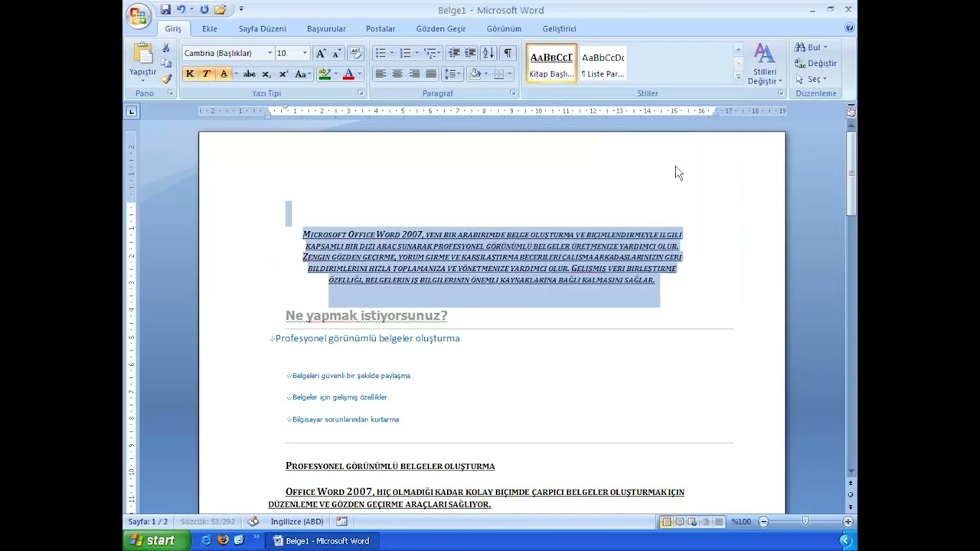The image size is (980, 551).
Task: Clear formatting with eraser icon
Action: [x=355, y=53]
